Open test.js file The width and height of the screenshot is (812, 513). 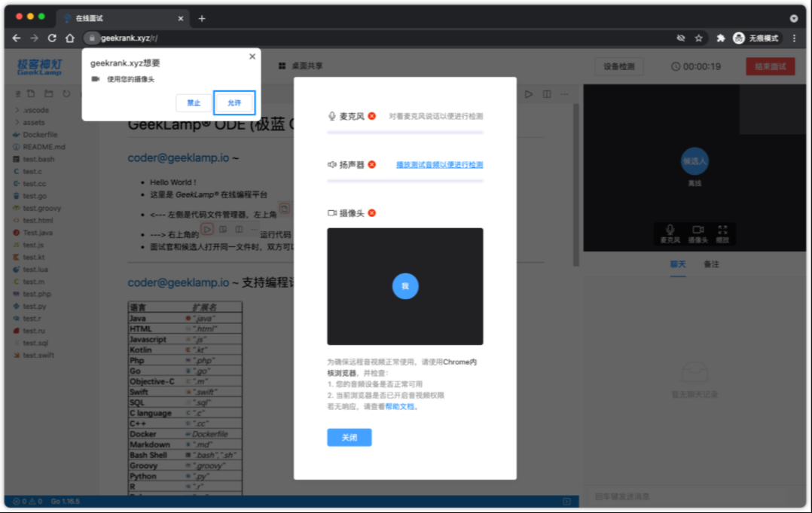32,245
